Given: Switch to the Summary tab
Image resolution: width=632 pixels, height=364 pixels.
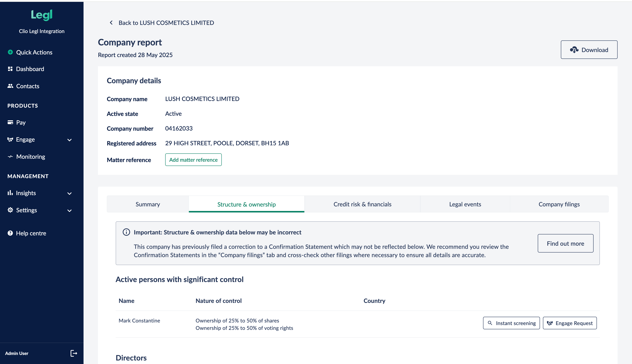Looking at the screenshot, I should pos(148,204).
